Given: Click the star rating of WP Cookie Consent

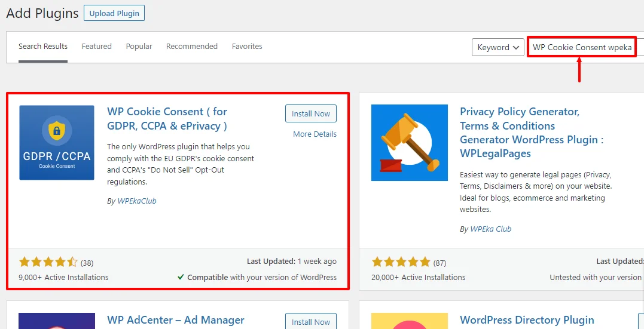Looking at the screenshot, I should (48, 262).
